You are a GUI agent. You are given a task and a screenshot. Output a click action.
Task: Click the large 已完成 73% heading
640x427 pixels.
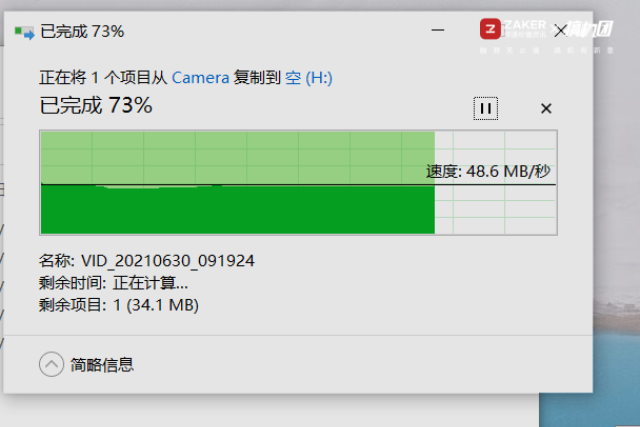[x=96, y=105]
